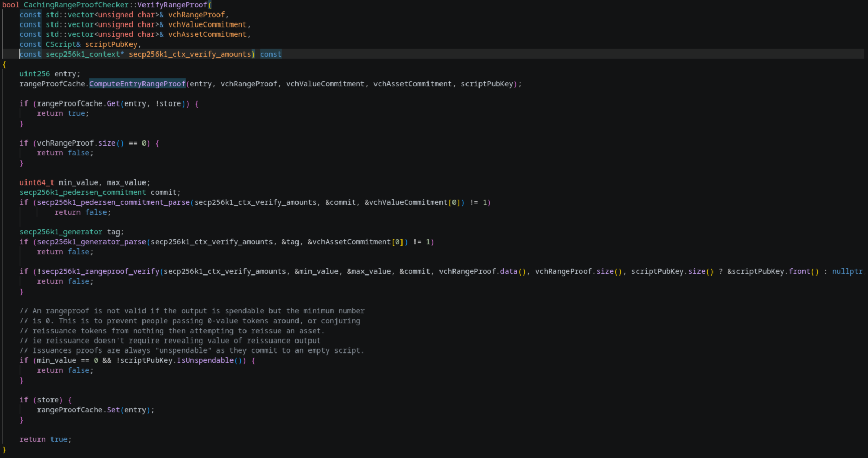This screenshot has height=458, width=868.
Task: Click the uint256 type keyword
Action: (35, 74)
